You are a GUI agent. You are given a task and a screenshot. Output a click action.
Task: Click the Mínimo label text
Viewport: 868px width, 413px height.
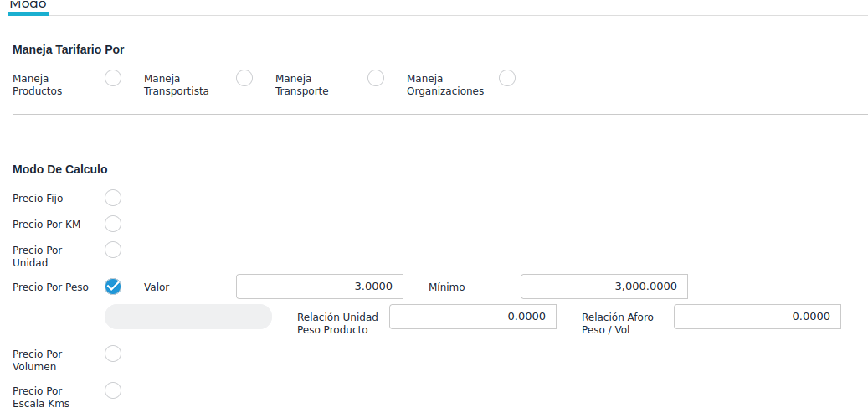[447, 287]
